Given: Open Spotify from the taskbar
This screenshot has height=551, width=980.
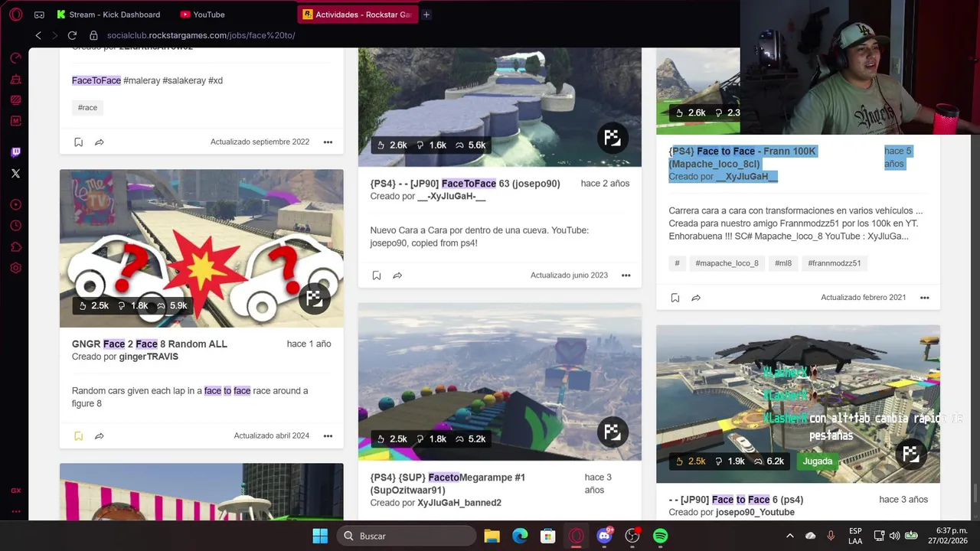Looking at the screenshot, I should click(x=660, y=536).
